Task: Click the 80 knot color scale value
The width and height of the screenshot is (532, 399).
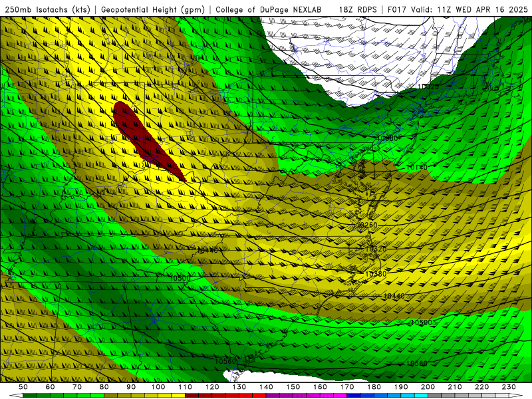Action: click(104, 387)
